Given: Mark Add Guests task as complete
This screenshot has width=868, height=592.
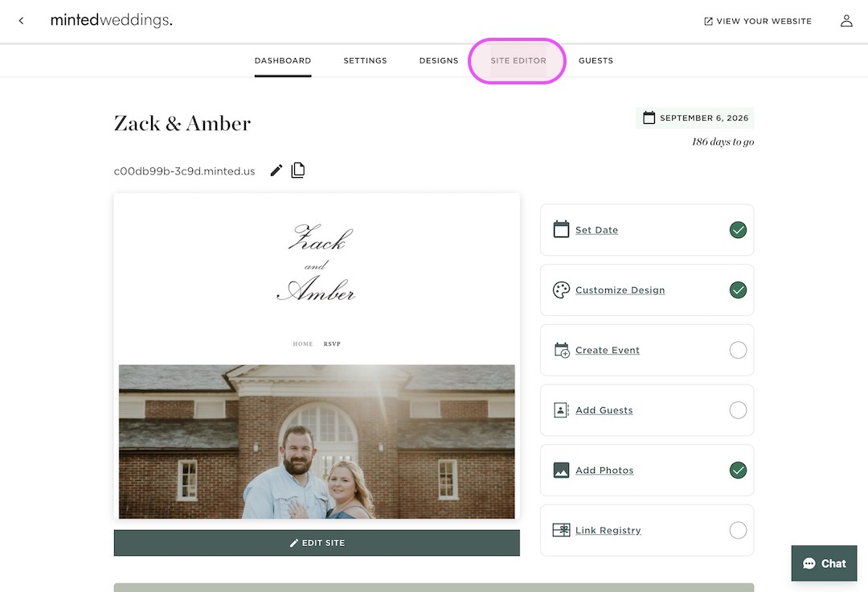Looking at the screenshot, I should (738, 410).
